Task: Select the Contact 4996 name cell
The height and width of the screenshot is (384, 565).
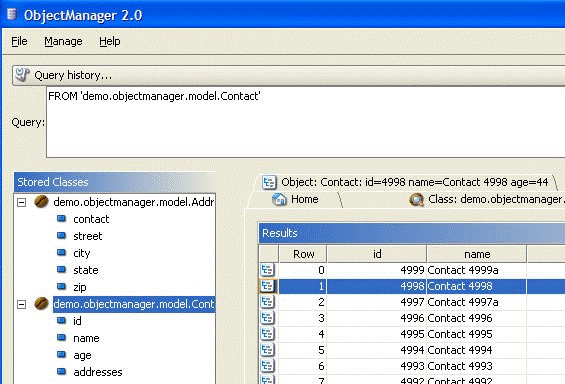Action: [x=476, y=318]
